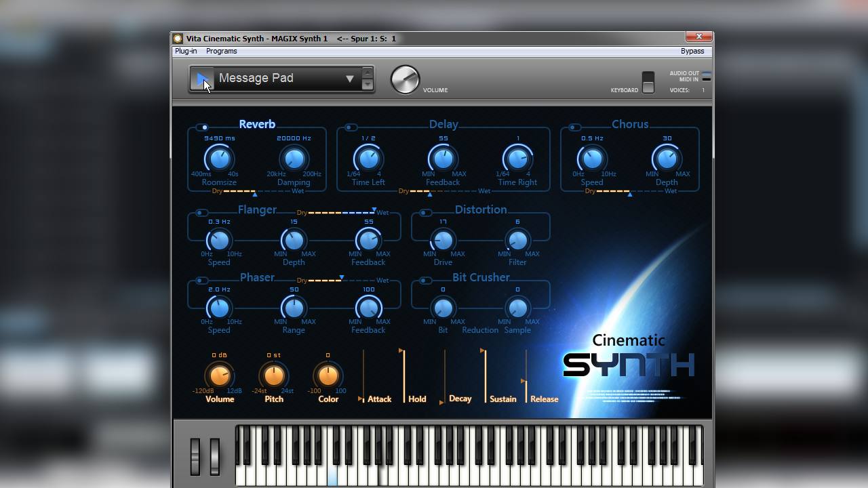The image size is (868, 488).
Task: Click the Delay Time Right knob
Action: coord(517,159)
